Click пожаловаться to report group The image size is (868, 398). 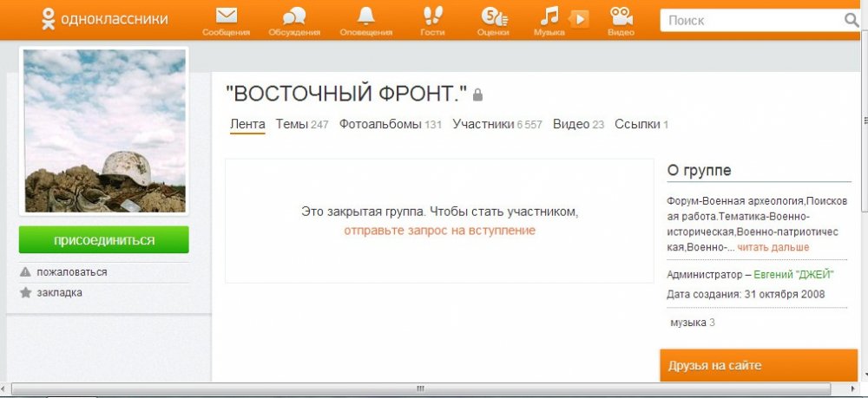point(71,271)
